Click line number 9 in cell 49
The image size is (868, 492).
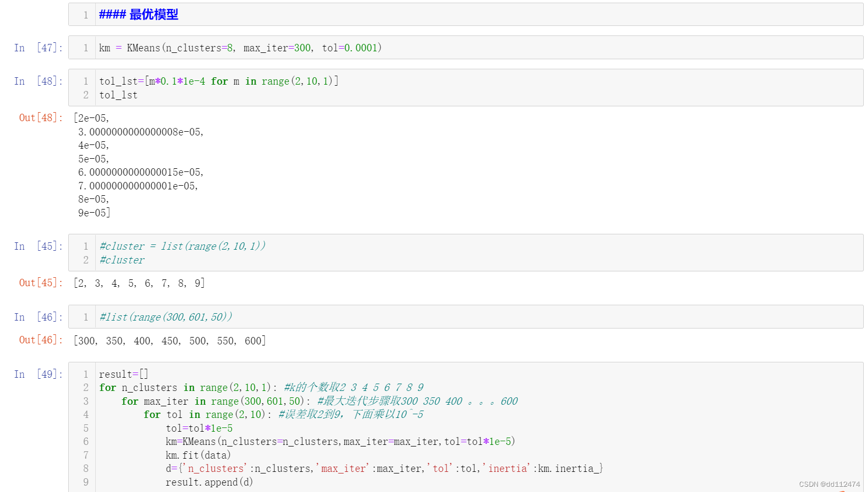coord(86,482)
